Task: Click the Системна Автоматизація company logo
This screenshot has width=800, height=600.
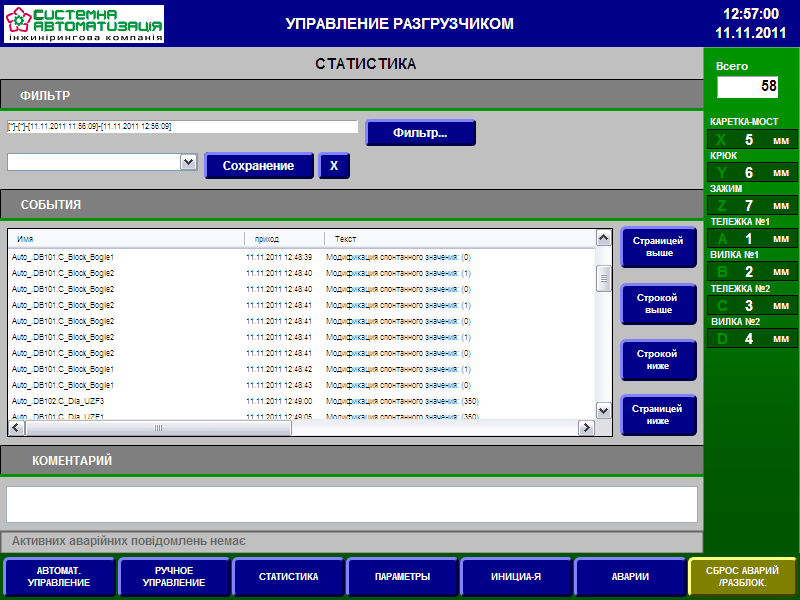Action: point(84,24)
